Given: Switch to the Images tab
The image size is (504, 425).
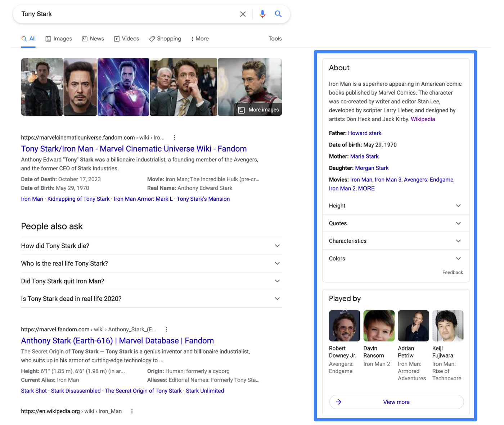Looking at the screenshot, I should [x=59, y=39].
